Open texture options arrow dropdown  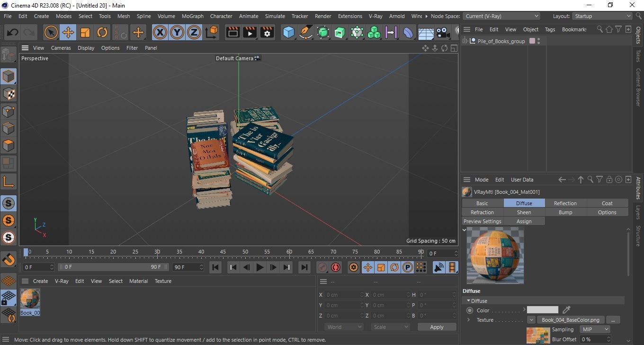(531, 320)
